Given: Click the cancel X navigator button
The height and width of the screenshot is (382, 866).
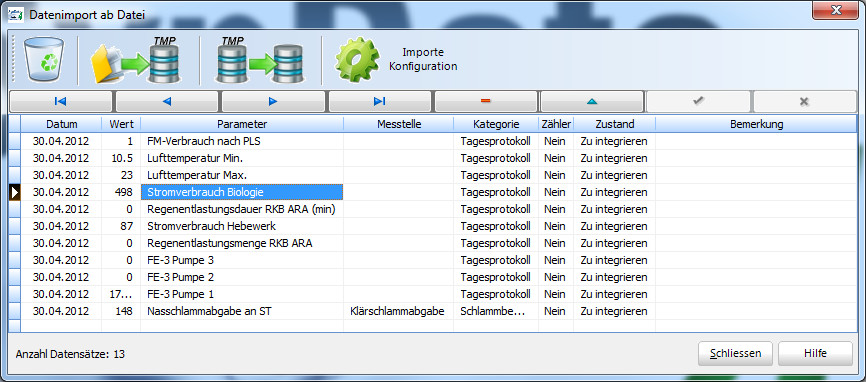Looking at the screenshot, I should 805,101.
